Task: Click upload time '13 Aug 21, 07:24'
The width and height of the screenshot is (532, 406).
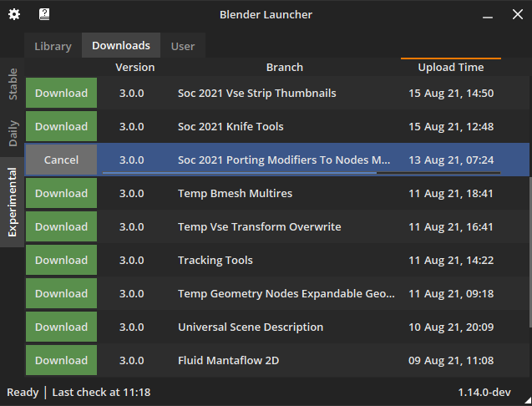Action: (x=451, y=160)
